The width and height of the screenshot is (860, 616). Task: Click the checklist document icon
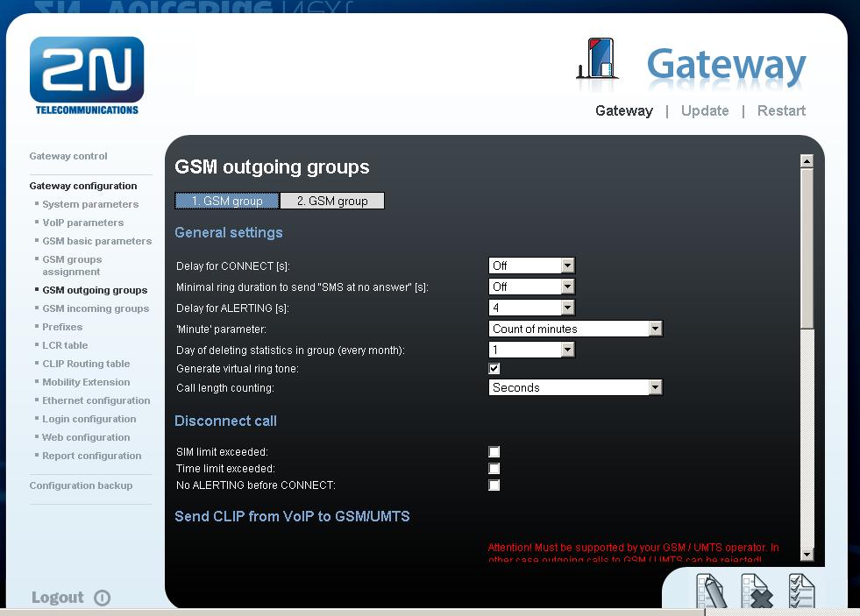pos(802,591)
